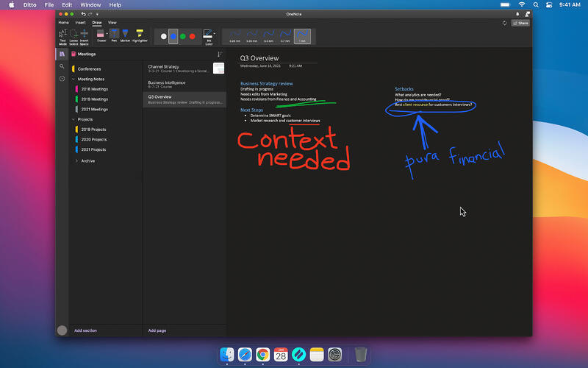Screen dimensions: 588x368
Task: Open the Business Intelligence page
Action: (x=184, y=84)
